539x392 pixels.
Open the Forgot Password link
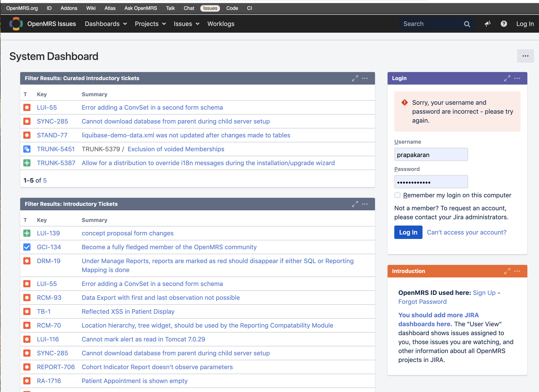(x=422, y=302)
